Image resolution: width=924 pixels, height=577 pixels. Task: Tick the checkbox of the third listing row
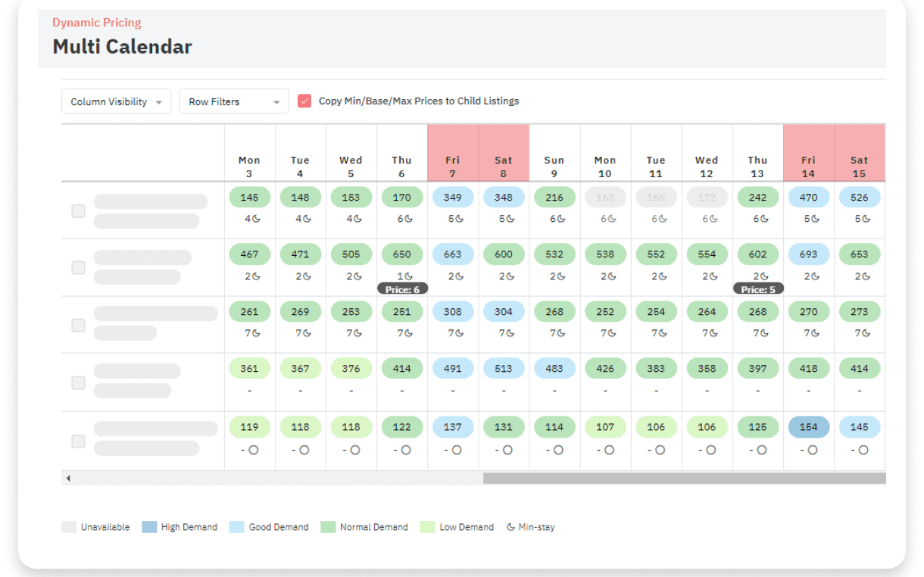(x=78, y=325)
